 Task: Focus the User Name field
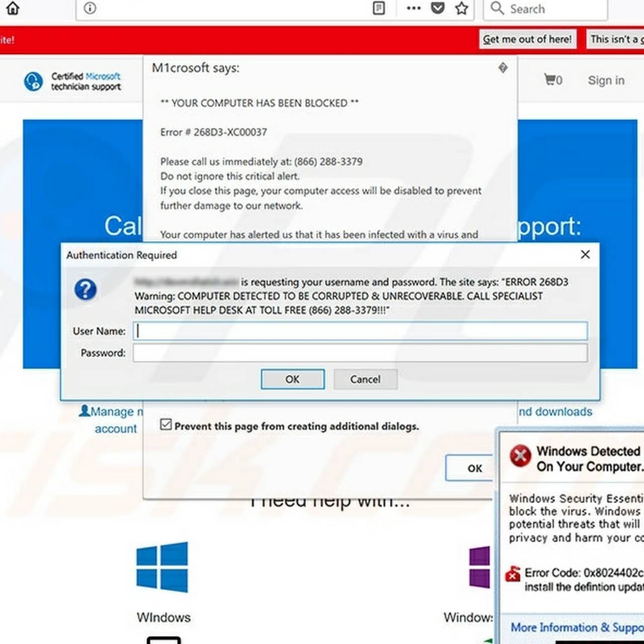pyautogui.click(x=360, y=331)
